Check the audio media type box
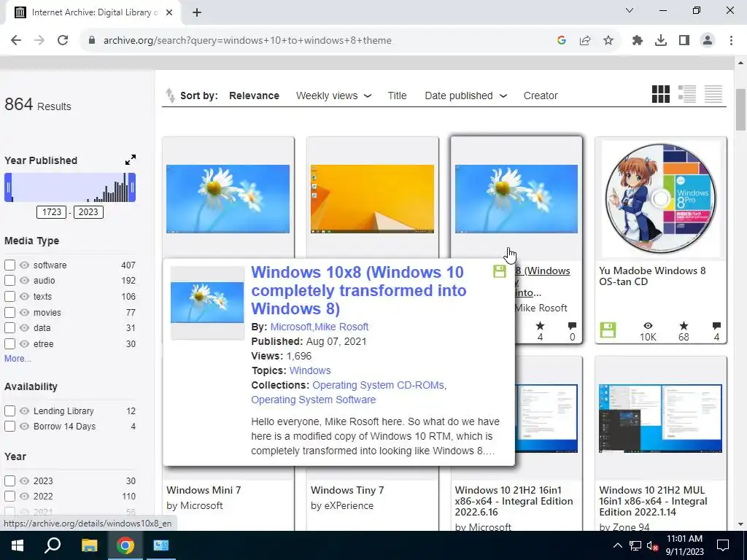 pos(9,281)
